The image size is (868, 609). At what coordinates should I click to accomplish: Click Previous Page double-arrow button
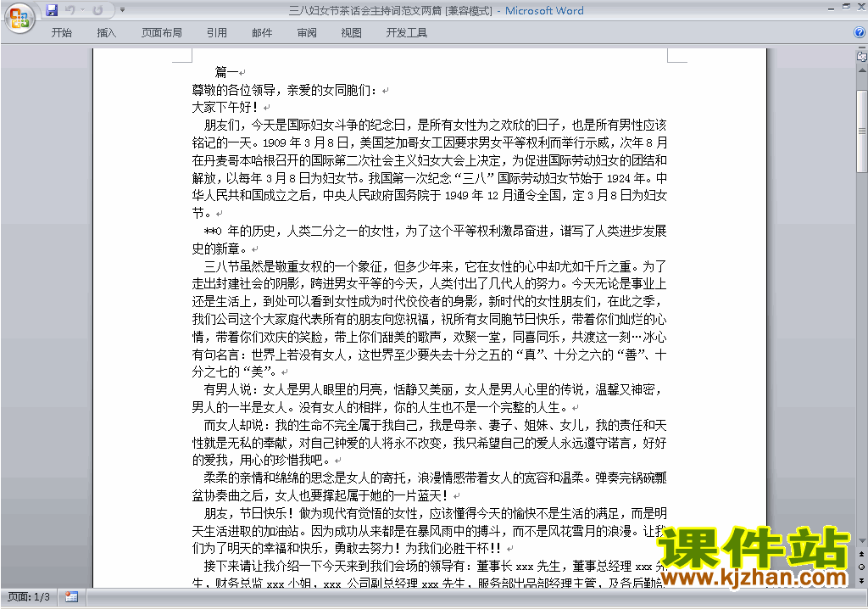(x=862, y=554)
